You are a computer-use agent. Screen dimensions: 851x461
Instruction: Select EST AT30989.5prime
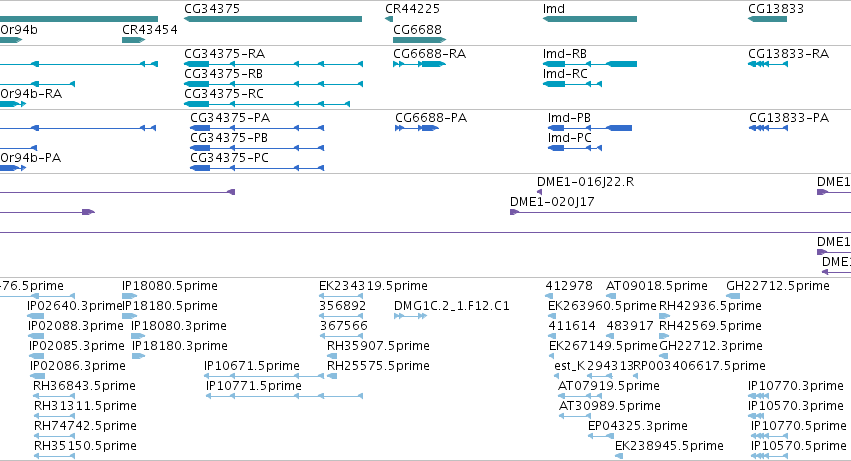[610, 406]
